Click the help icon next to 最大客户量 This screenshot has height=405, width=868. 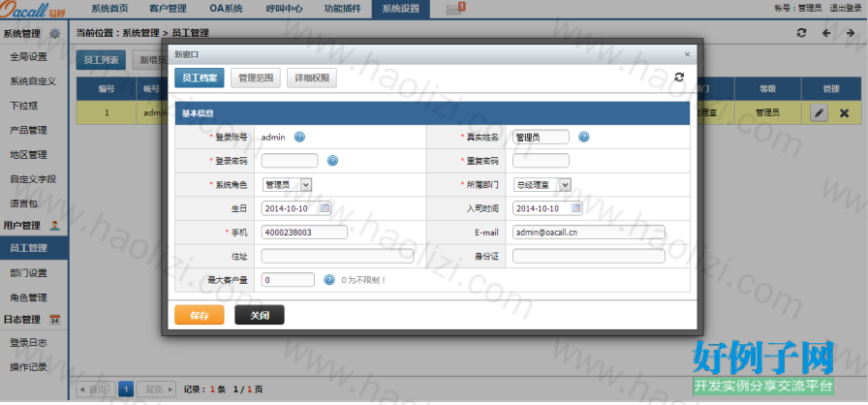pyautogui.click(x=328, y=280)
